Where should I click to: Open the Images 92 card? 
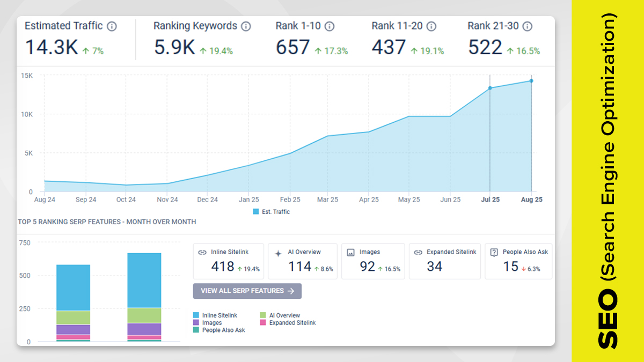click(x=373, y=261)
